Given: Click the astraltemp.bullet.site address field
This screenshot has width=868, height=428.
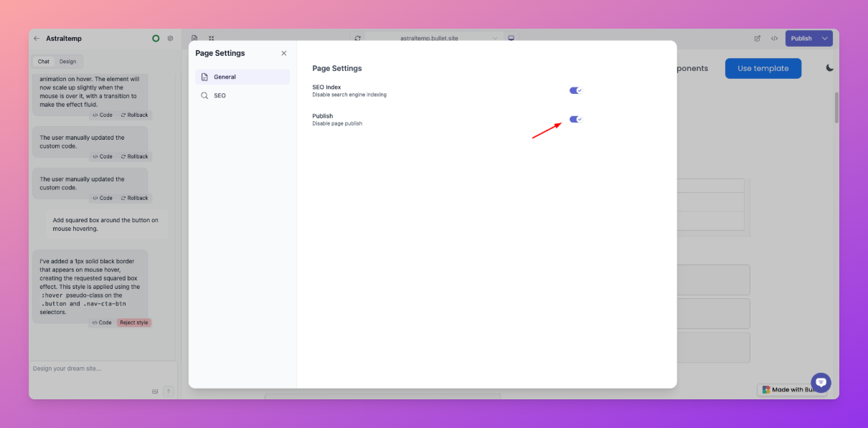Looking at the screenshot, I should coord(429,39).
